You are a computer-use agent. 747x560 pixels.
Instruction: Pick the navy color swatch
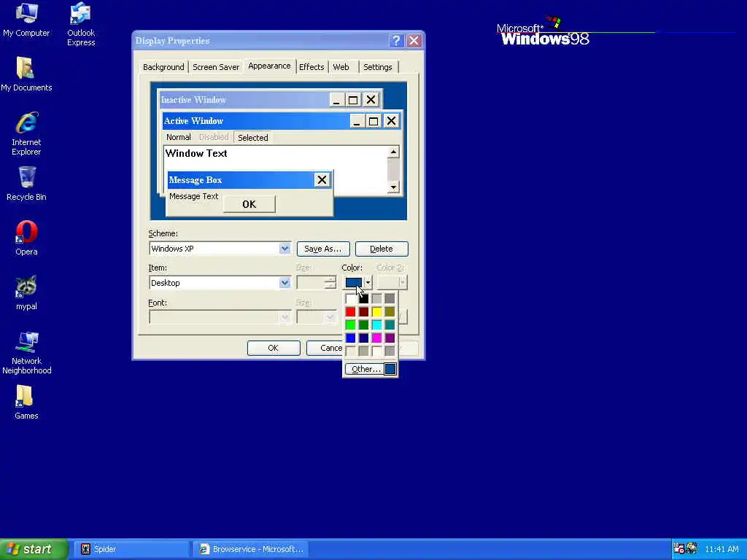(363, 338)
